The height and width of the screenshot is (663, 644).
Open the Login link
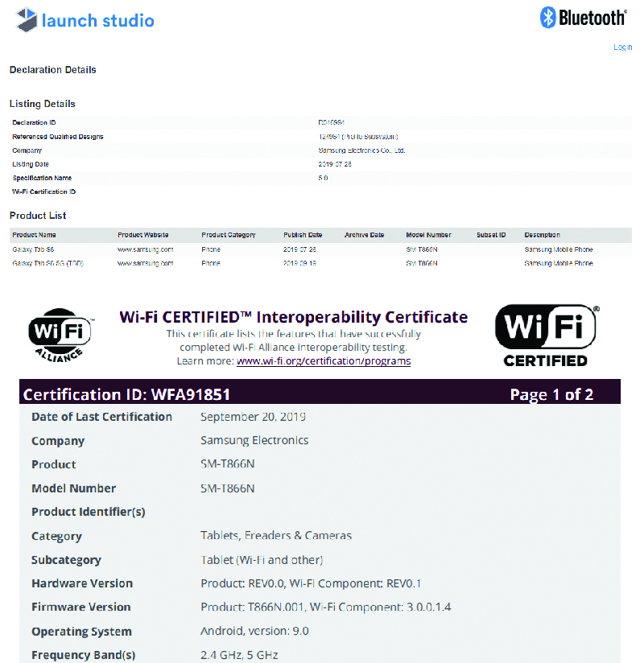pos(623,47)
